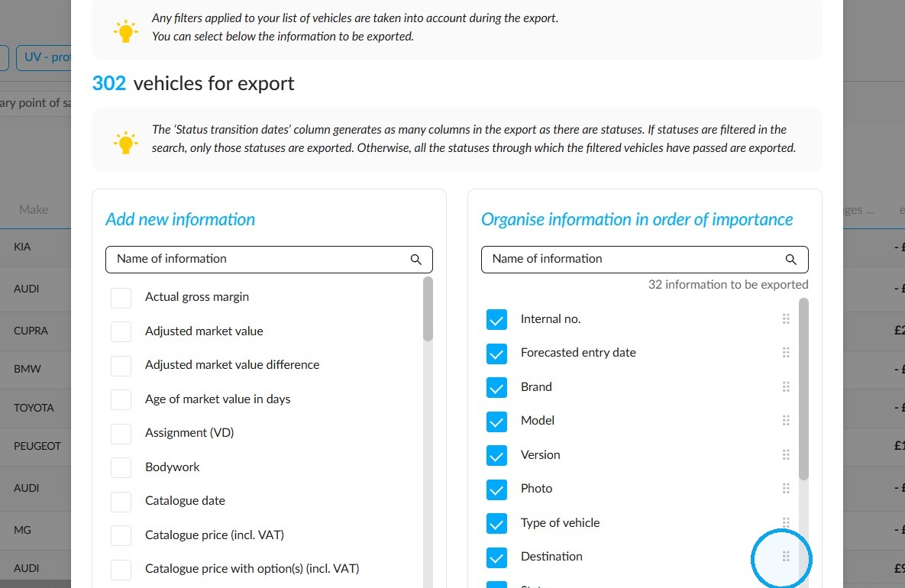
Task: Click search icon in Add new information field
Action: coord(415,260)
